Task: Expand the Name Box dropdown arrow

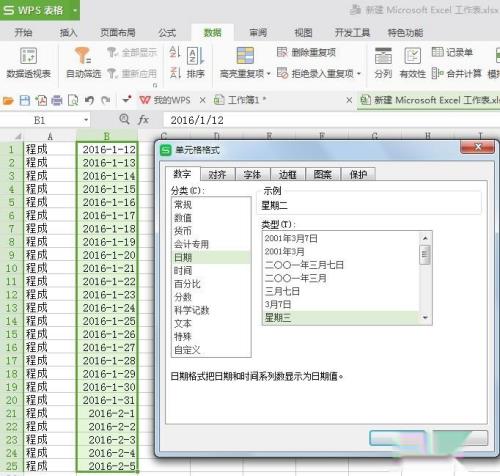Action: click(86, 120)
